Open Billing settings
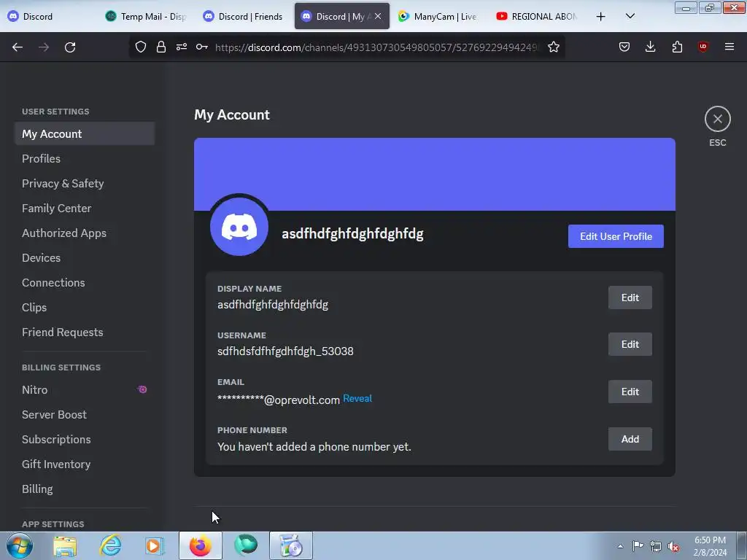Screen dimensions: 747x560 pyautogui.click(x=85, y=489)
